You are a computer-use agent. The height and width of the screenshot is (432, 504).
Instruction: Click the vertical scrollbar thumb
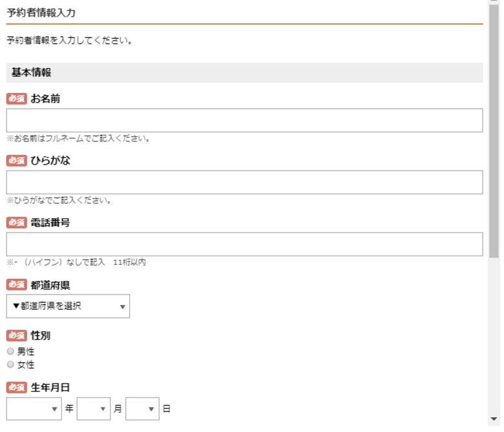[494, 129]
